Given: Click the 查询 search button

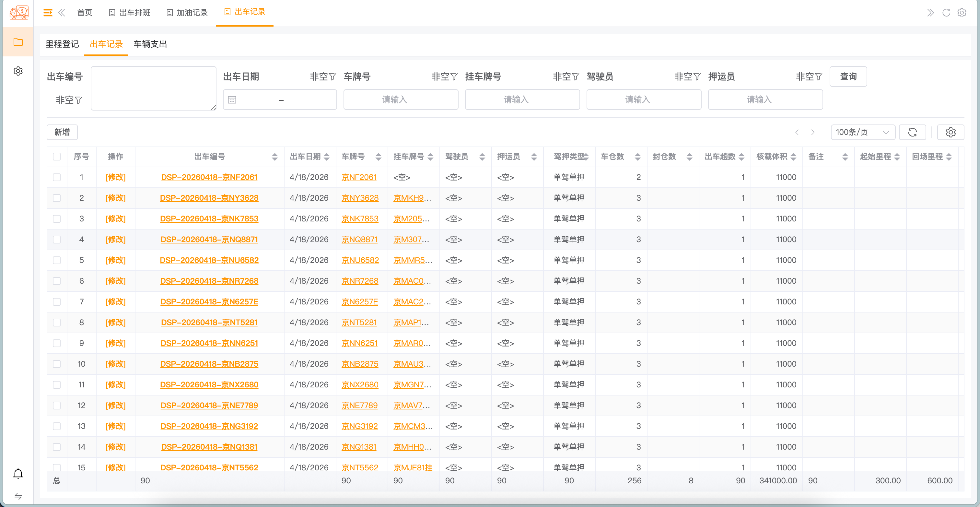Looking at the screenshot, I should click(x=848, y=77).
